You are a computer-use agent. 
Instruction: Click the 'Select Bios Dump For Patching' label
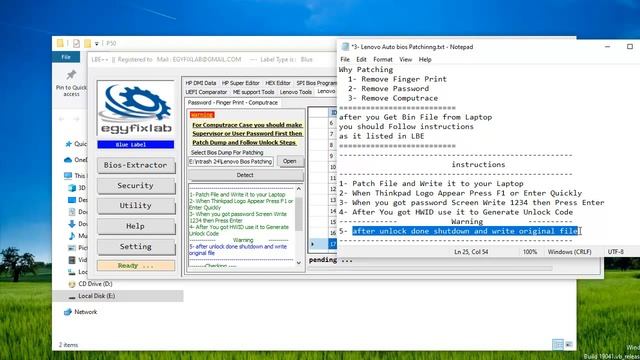(227, 152)
